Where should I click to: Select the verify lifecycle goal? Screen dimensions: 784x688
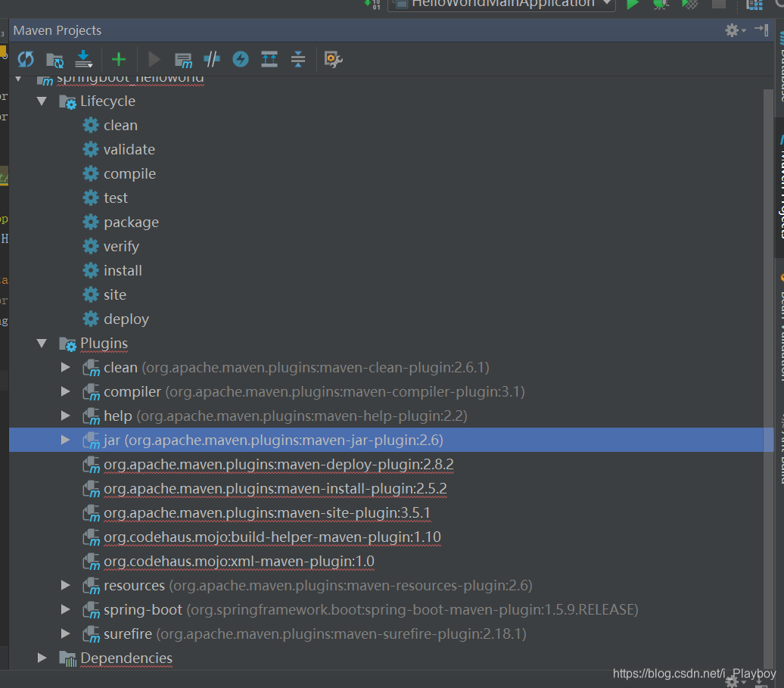click(121, 247)
